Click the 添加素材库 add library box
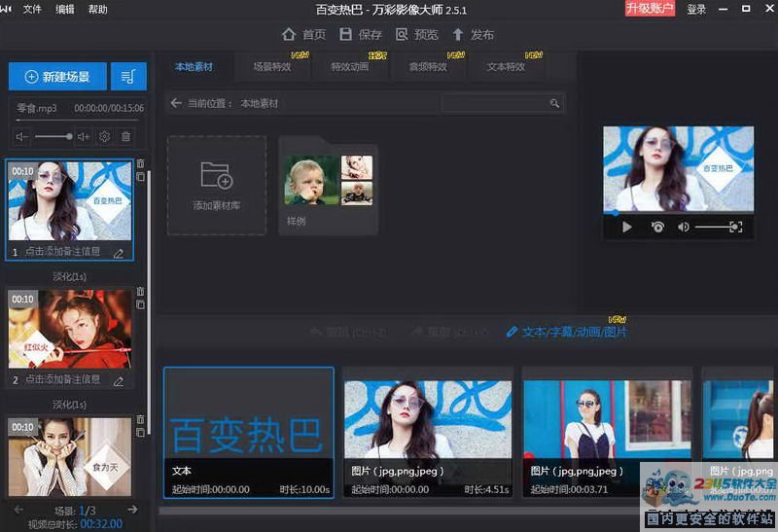The image size is (778, 532). tap(217, 185)
